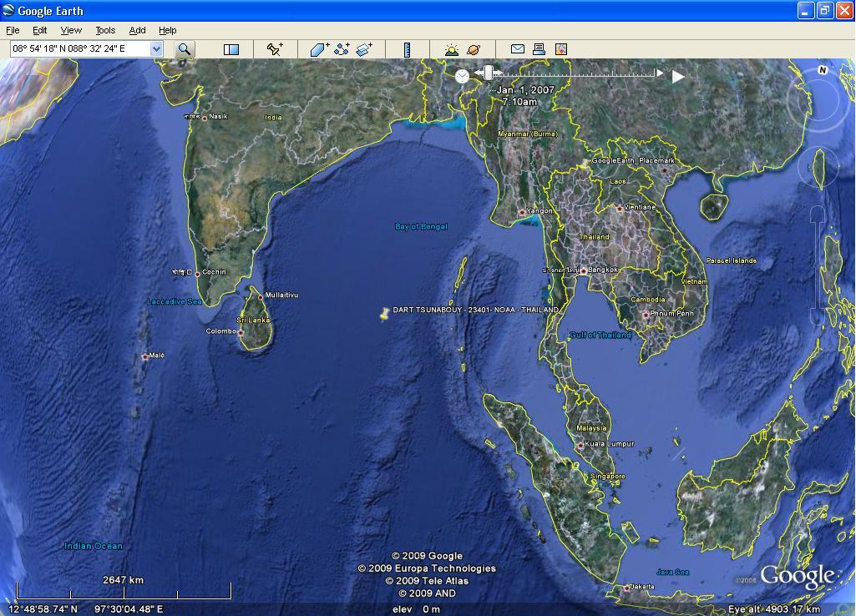Click the time slider thumb handle
Image resolution: width=856 pixels, height=616 pixels.
[489, 72]
